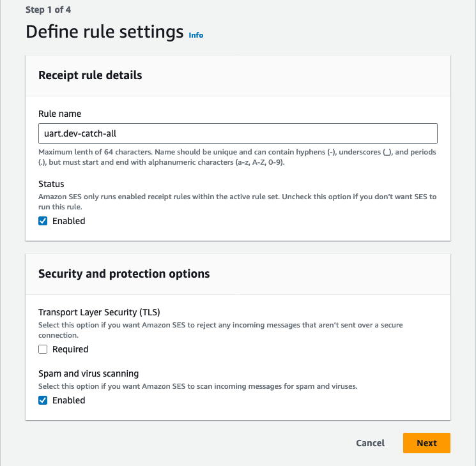
Task: Disable spam and virus scanning checkbox
Action: pos(43,400)
